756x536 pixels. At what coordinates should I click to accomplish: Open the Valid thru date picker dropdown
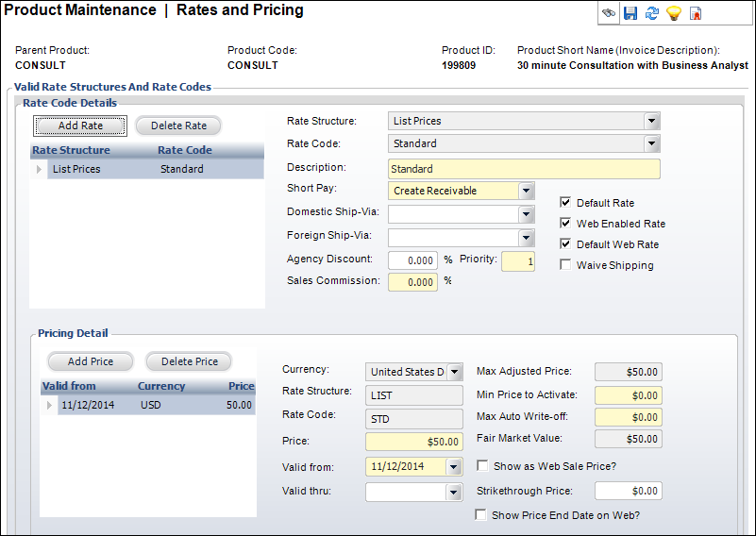tap(453, 493)
